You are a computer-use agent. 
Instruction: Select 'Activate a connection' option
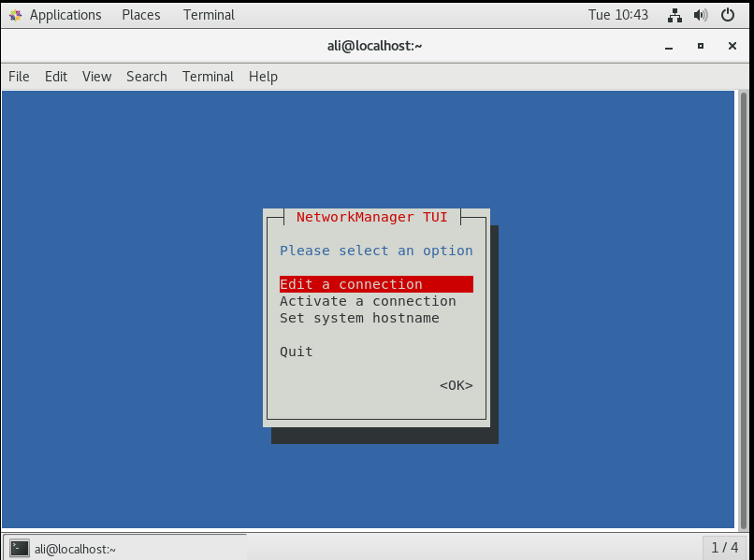click(x=368, y=301)
